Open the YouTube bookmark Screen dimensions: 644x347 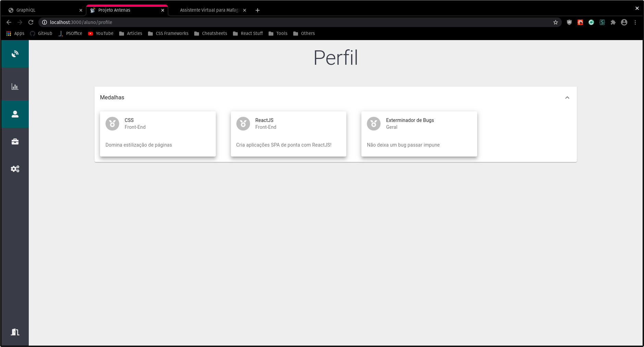click(101, 34)
